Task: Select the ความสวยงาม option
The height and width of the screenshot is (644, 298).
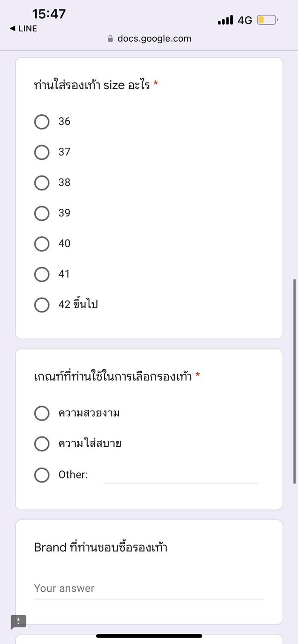Action: tap(41, 413)
